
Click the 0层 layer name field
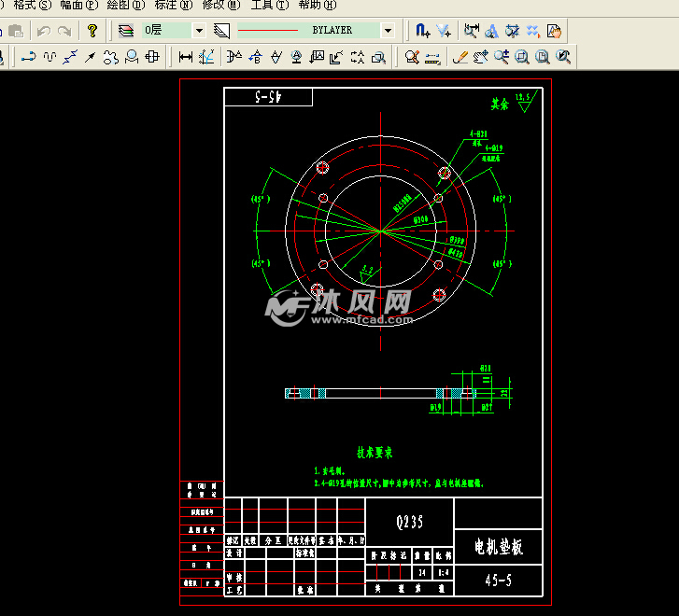pyautogui.click(x=167, y=31)
